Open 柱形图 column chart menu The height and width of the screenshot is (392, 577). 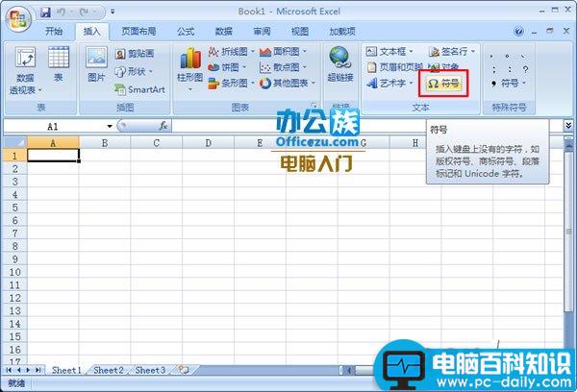(x=189, y=69)
